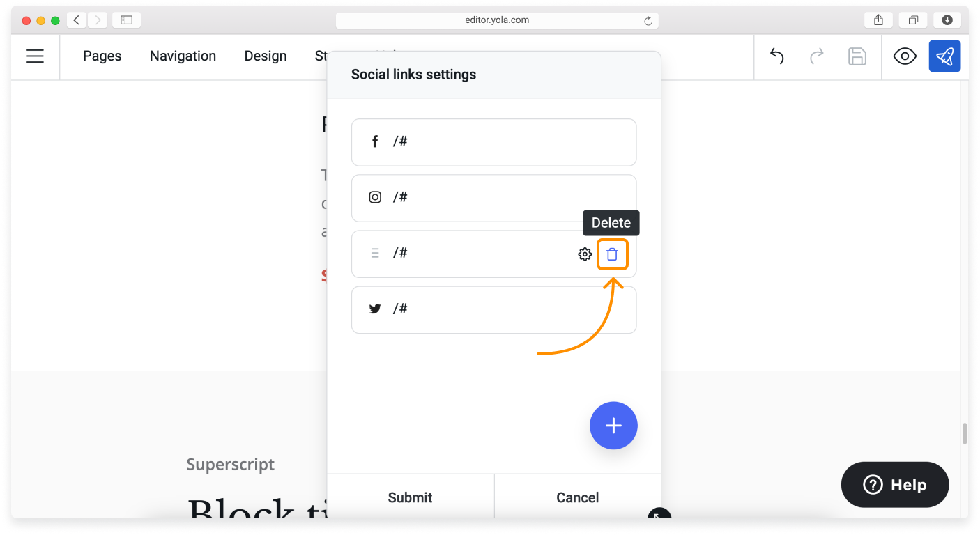This screenshot has width=980, height=535.
Task: Open the hamburger menu
Action: [35, 56]
